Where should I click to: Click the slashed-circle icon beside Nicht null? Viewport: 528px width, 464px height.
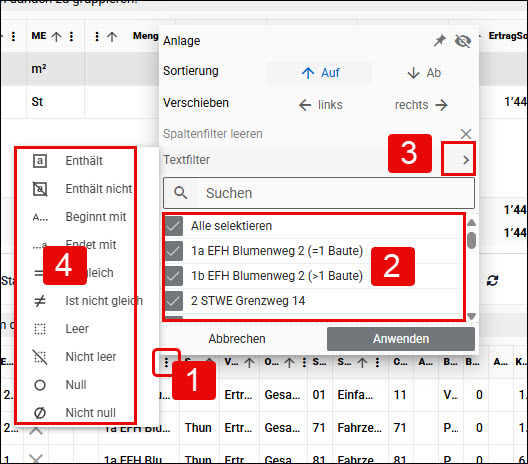40,412
